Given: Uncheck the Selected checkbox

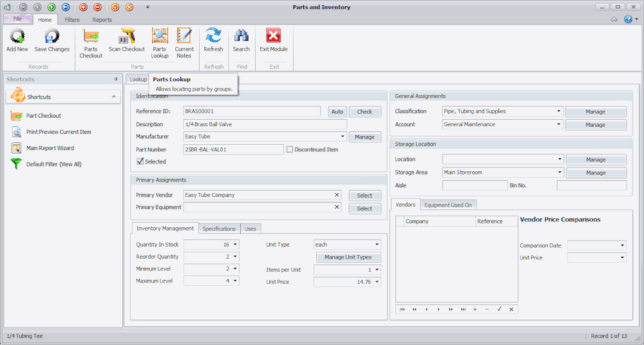Looking at the screenshot, I should point(140,162).
